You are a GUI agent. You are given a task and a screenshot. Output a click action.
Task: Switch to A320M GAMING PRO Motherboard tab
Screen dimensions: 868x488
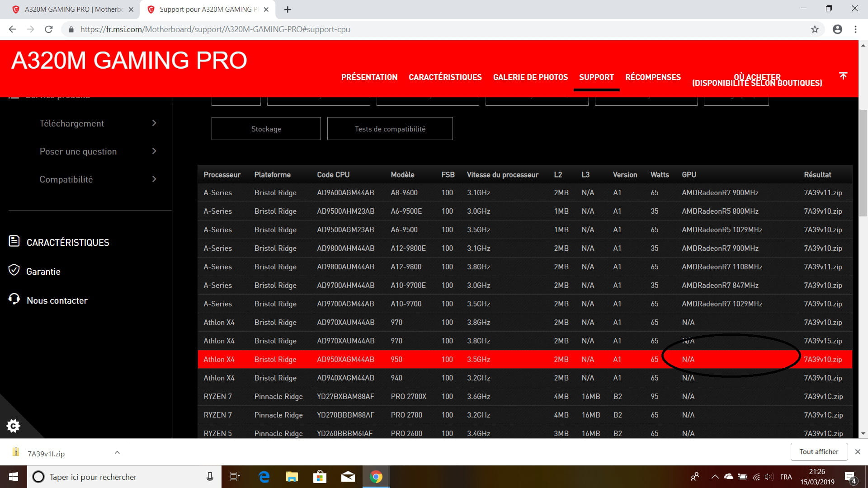pos(74,9)
